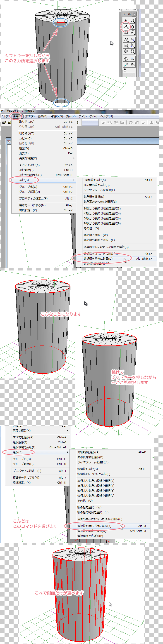The image size is (163, 644).
Task: Select the N-shaped polyline drawing tool
Action: 126,39
